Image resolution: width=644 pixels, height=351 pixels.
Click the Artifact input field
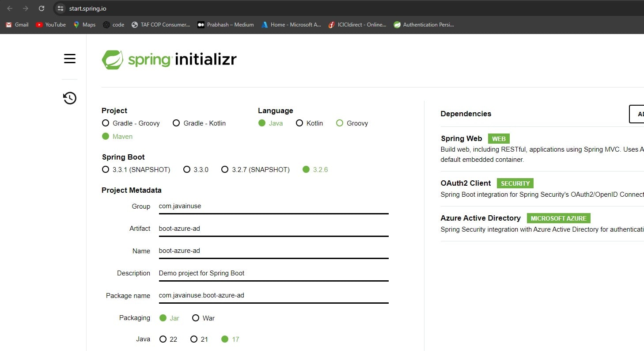(274, 229)
